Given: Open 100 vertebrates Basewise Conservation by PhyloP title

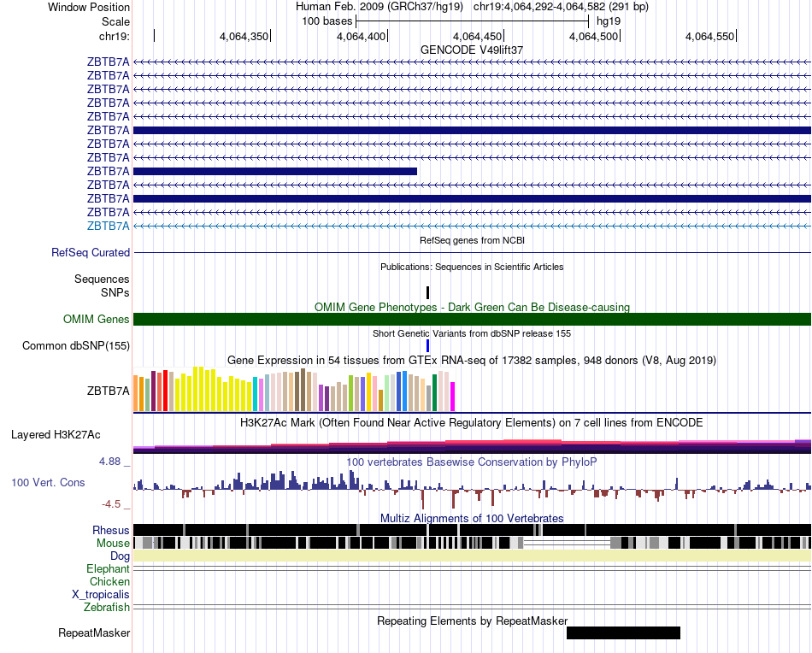Looking at the screenshot, I should pos(472,462).
